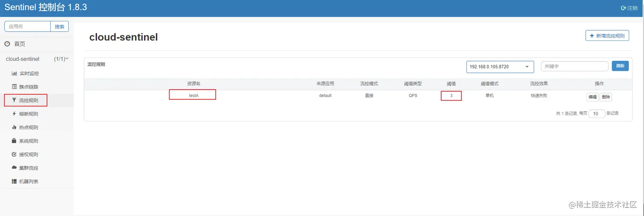Click the bar chart icon for 实时监控
This screenshot has width=644, height=216.
coord(14,73)
